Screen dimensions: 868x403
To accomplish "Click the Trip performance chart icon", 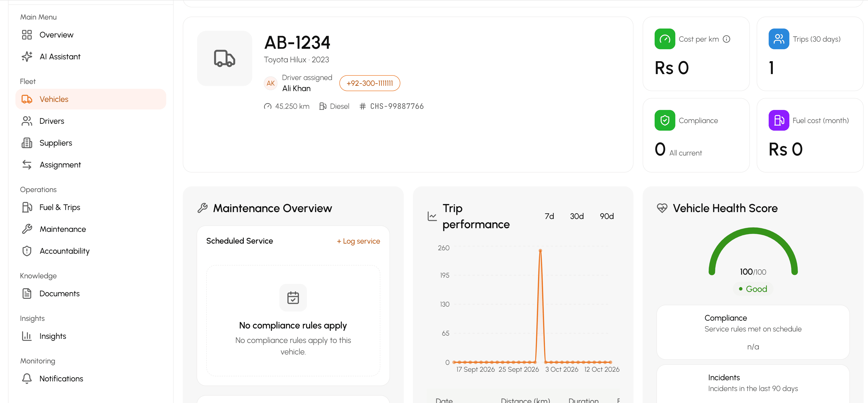I will pyautogui.click(x=432, y=216).
